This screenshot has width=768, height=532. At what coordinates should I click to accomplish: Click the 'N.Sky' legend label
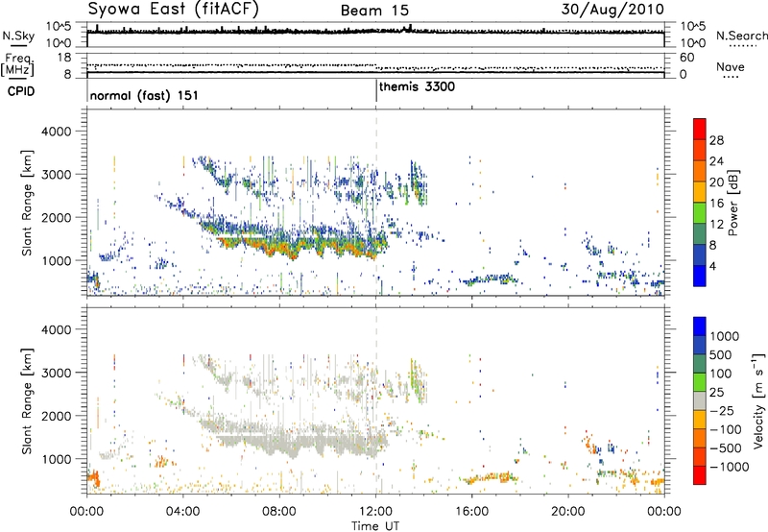coord(18,36)
